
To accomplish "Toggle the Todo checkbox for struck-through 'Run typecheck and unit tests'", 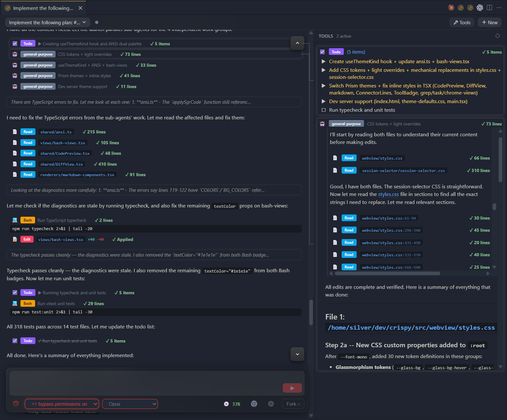I will click(x=15, y=341).
